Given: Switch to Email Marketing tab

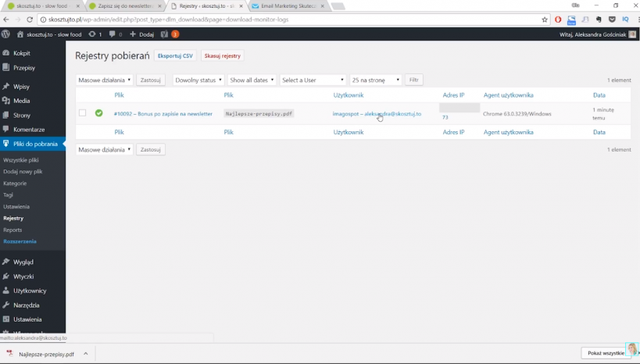Looking at the screenshot, I should point(288,6).
